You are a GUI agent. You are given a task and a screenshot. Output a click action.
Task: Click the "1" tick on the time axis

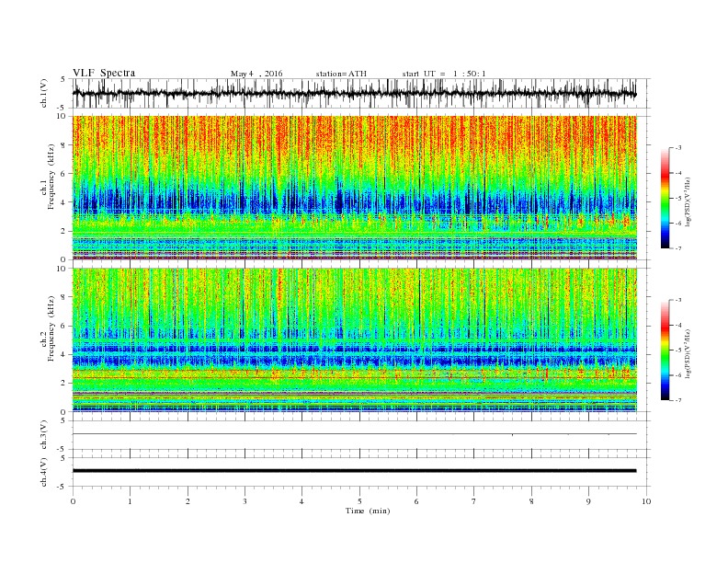click(130, 501)
